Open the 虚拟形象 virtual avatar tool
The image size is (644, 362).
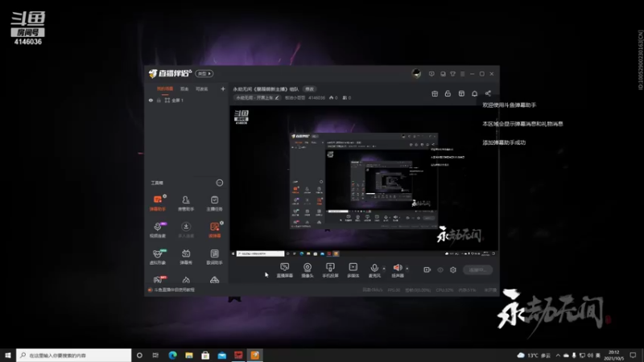click(x=158, y=256)
